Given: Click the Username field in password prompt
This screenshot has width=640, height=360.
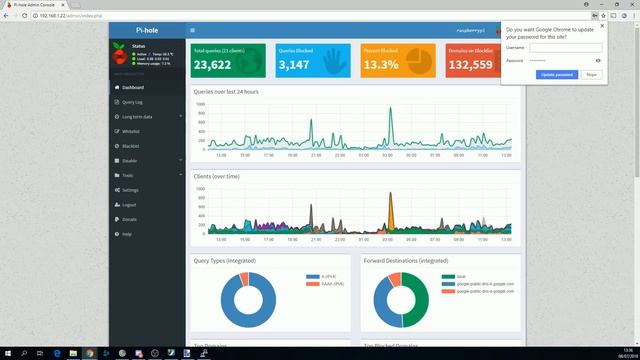Looking at the screenshot, I should [x=566, y=48].
